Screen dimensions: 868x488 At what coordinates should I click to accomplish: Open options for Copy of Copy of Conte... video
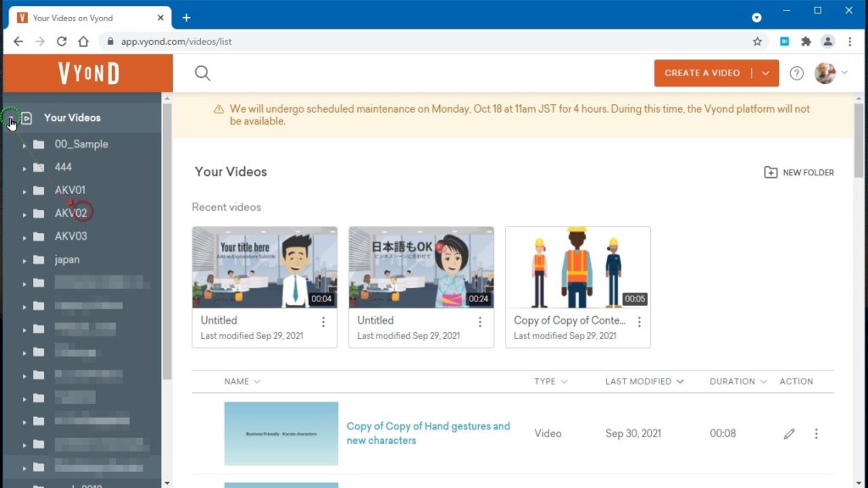pos(639,321)
